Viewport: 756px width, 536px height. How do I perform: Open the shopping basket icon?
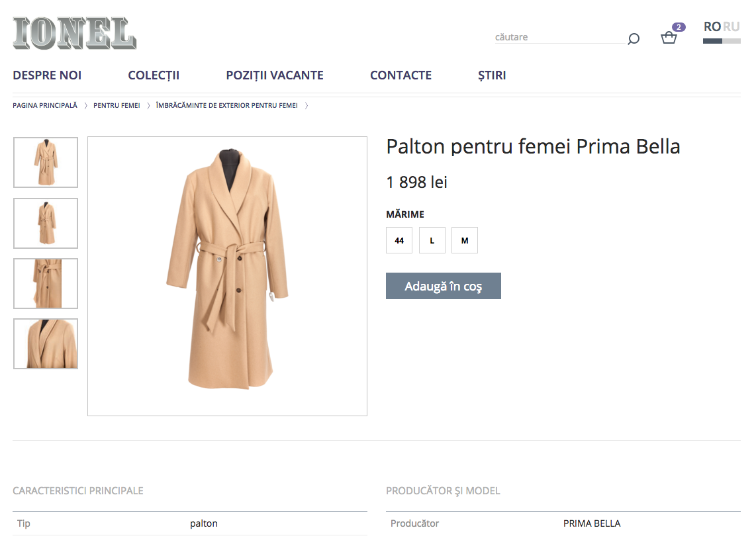coord(669,38)
